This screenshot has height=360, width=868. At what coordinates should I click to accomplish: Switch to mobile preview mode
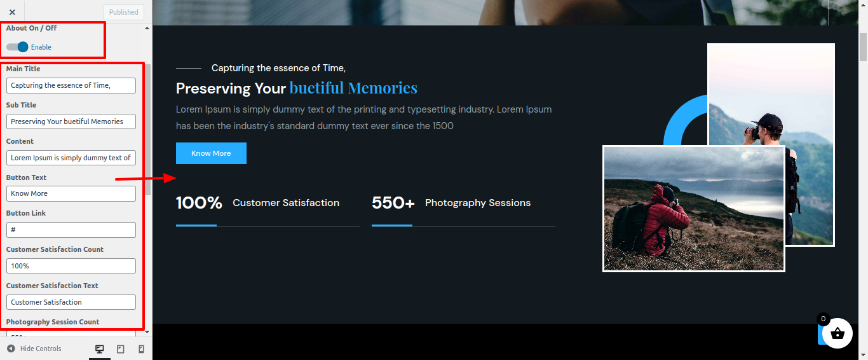point(141,349)
